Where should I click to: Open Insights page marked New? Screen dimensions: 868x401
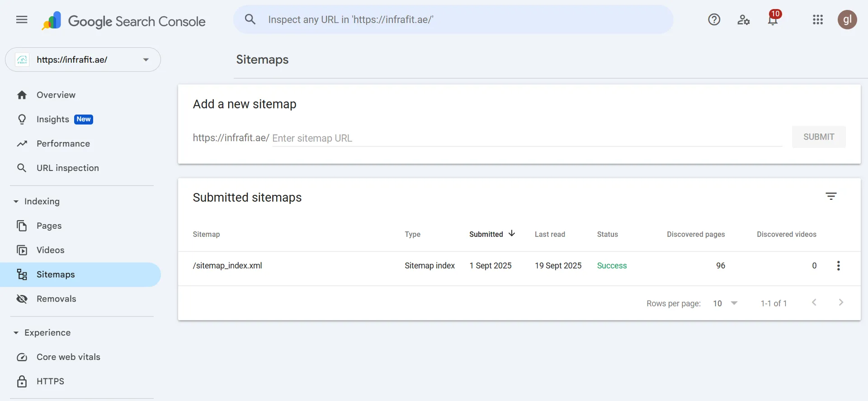[53, 119]
